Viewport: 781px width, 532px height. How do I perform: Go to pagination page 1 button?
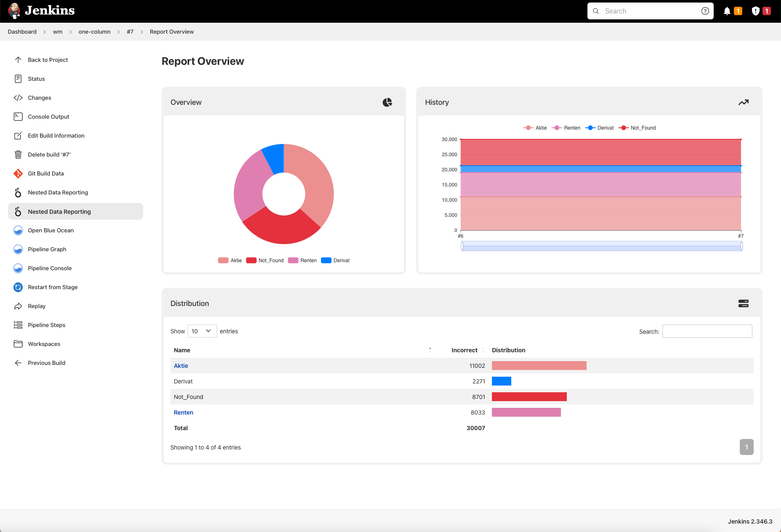746,447
